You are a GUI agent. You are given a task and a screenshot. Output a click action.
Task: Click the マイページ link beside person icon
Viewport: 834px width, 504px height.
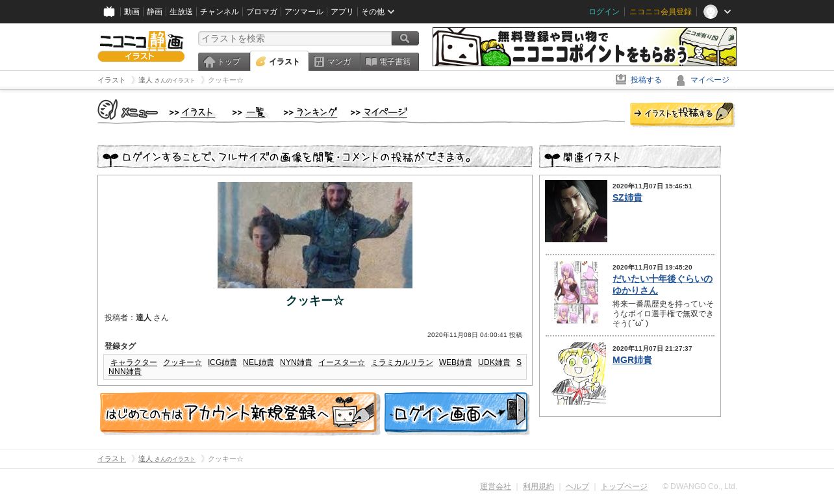pos(710,80)
